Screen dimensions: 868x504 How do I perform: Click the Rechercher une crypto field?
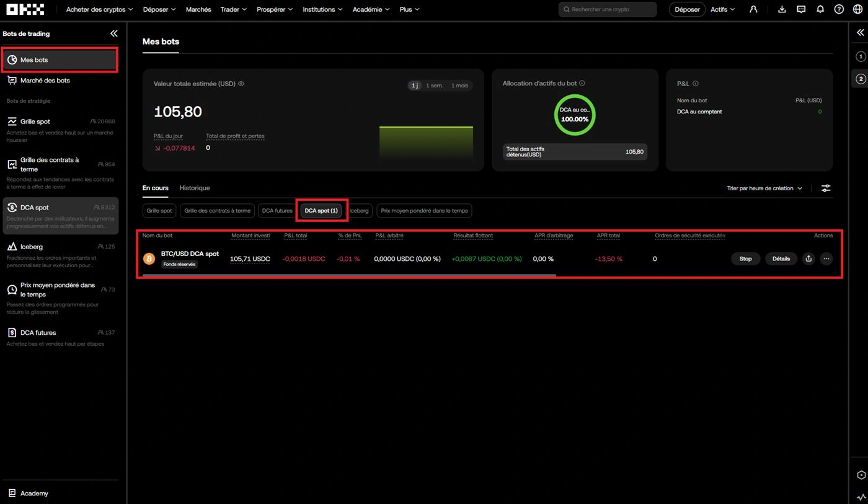tap(608, 9)
